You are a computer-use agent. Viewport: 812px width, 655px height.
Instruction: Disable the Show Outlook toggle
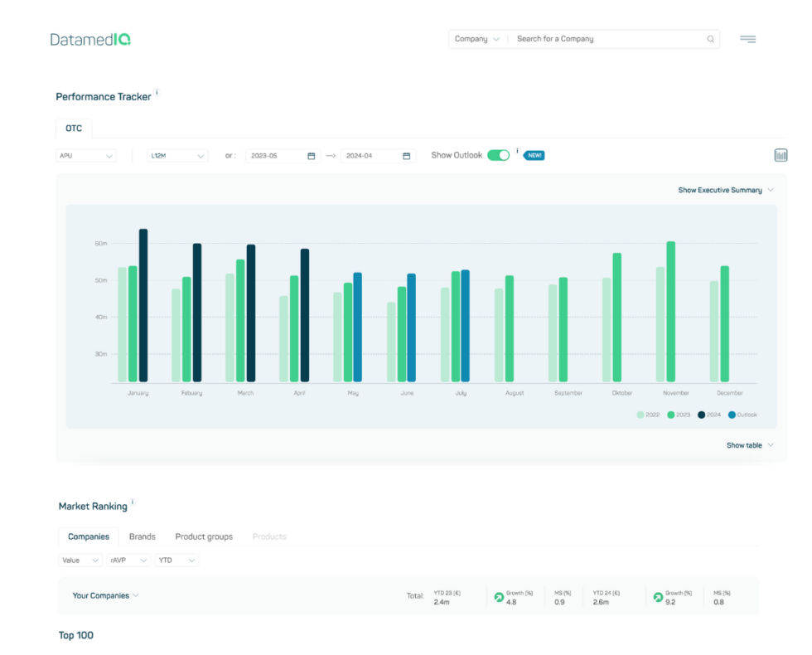click(496, 155)
